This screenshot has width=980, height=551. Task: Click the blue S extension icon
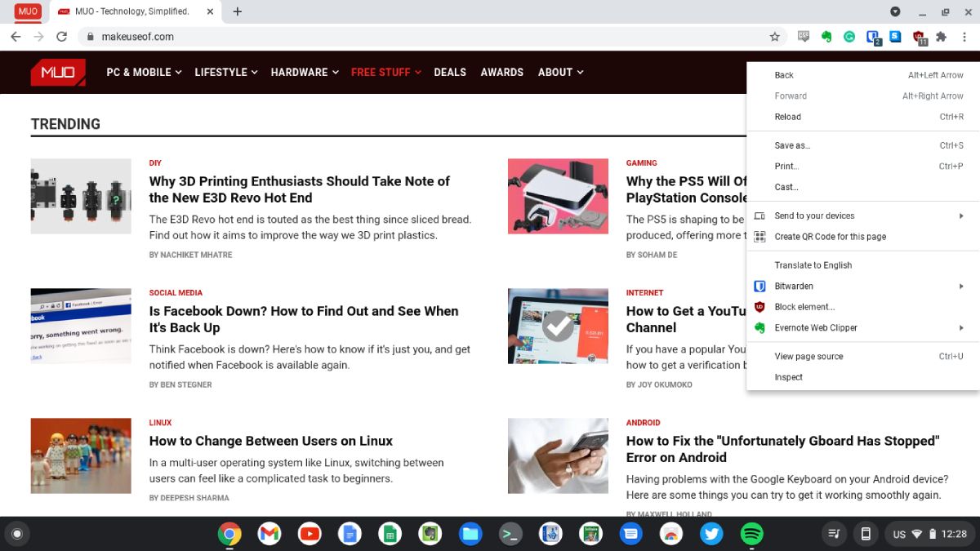(x=895, y=37)
